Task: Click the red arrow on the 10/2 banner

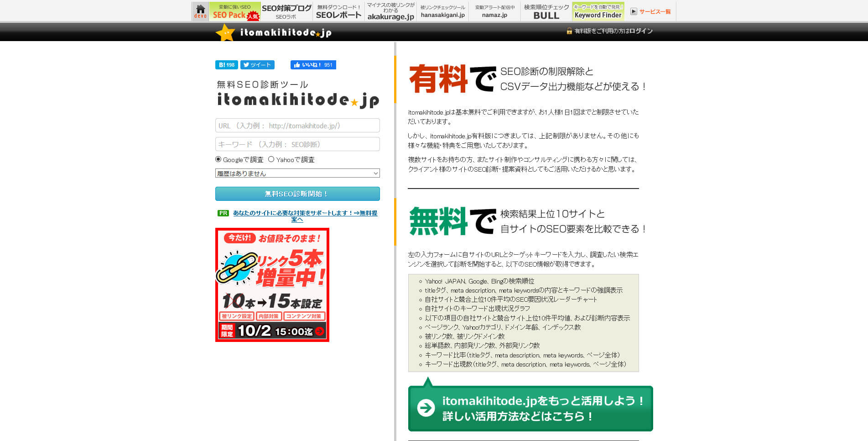Action: [320, 331]
